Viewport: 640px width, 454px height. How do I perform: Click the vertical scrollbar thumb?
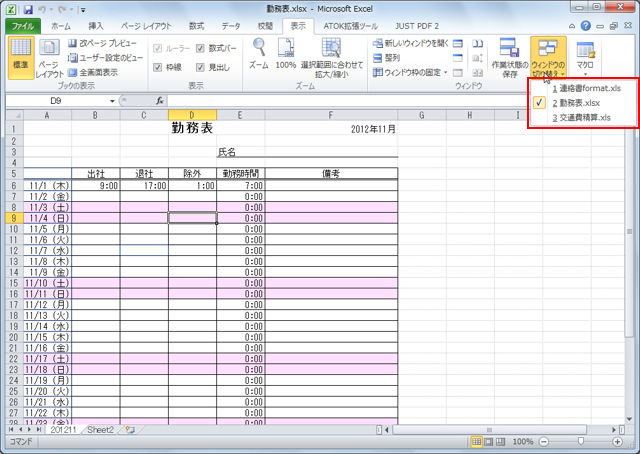point(629,231)
